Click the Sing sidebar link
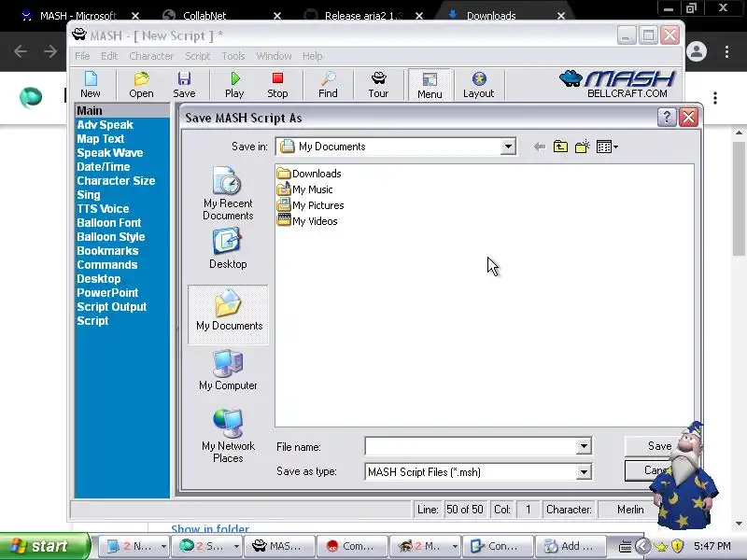Screen dimensions: 747x560 pyautogui.click(x=89, y=195)
